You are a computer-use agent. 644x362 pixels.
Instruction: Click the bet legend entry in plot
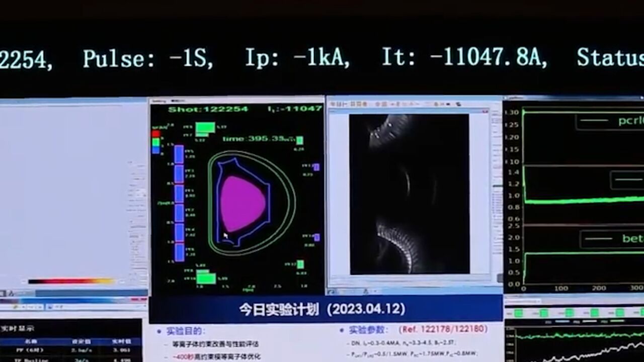(612, 239)
